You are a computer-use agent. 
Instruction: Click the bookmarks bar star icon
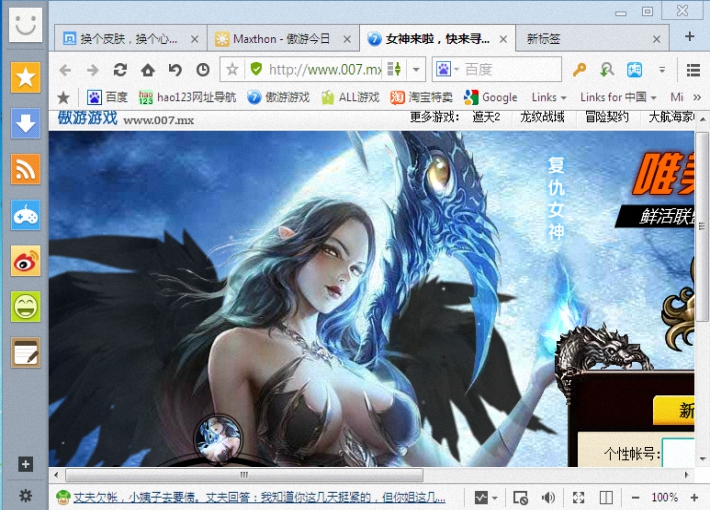[x=63, y=97]
